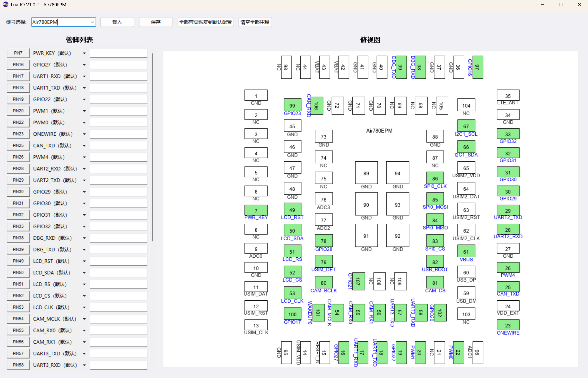This screenshot has width=588, height=378.
Task: Select green pin 49 LCD_RST pad
Action: (x=292, y=210)
